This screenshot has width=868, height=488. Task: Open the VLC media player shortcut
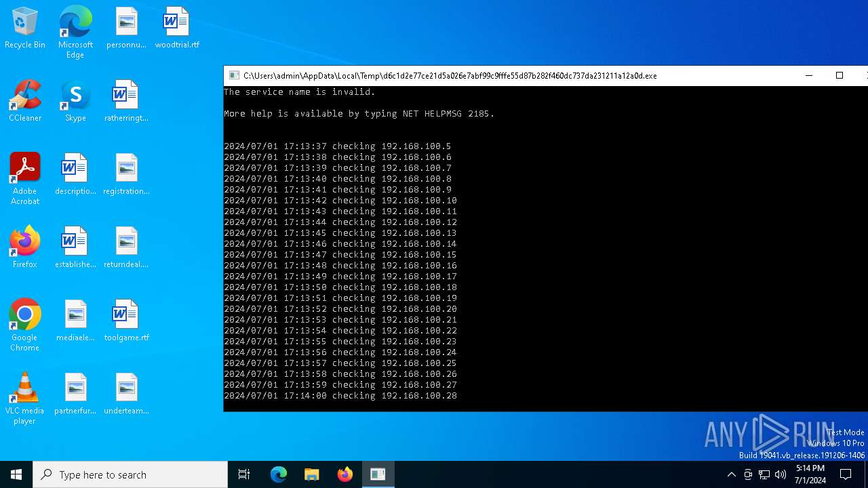coord(25,399)
